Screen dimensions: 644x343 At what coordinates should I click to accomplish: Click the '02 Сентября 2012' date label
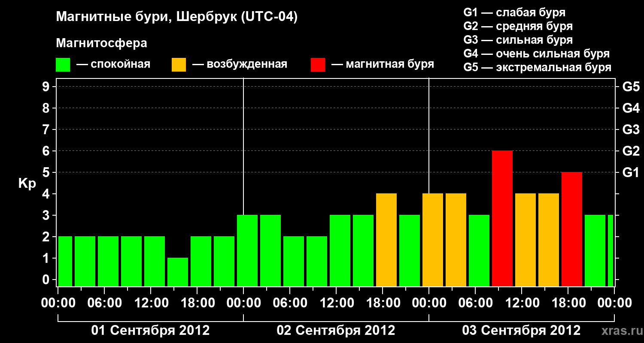336,331
